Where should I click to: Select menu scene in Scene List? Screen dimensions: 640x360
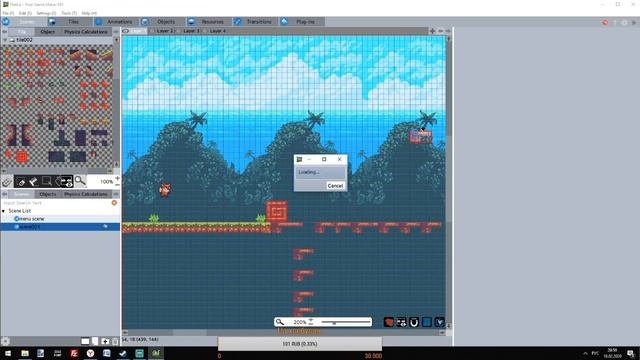click(x=60, y=219)
